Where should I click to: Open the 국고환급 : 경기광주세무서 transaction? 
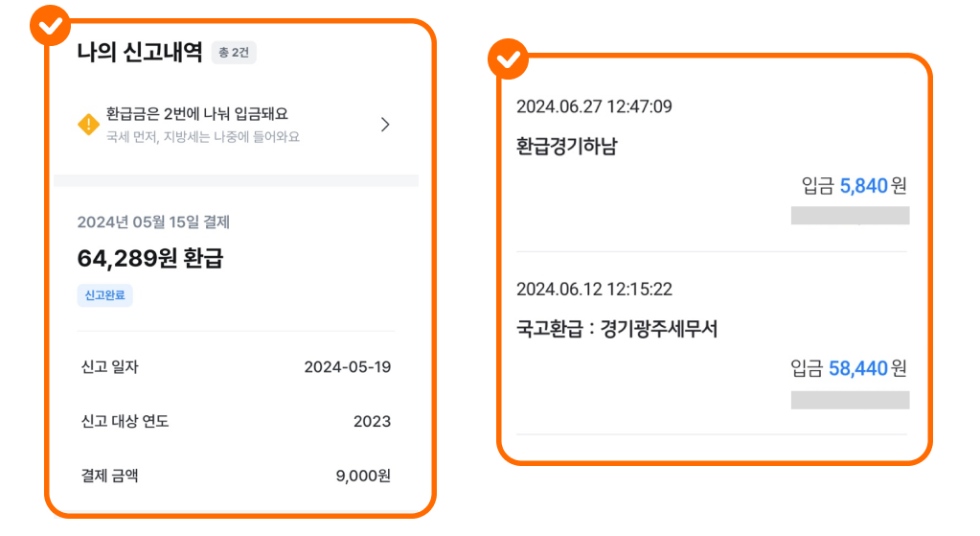click(x=712, y=344)
